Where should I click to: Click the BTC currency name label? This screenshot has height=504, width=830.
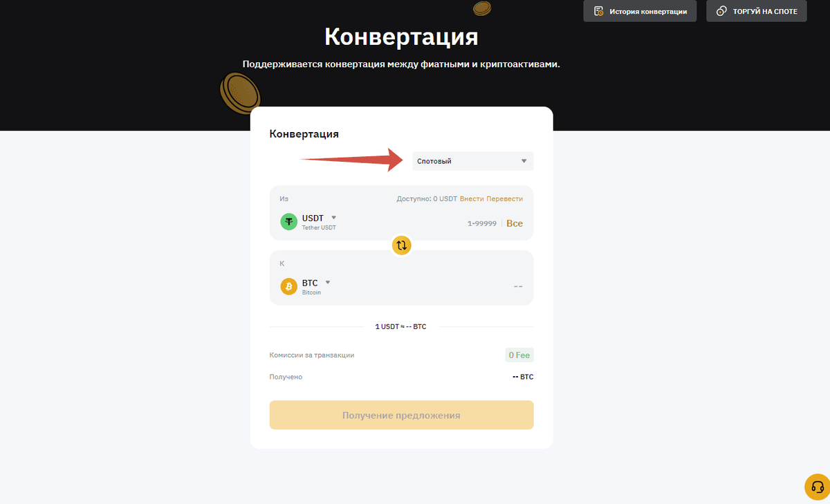(310, 283)
